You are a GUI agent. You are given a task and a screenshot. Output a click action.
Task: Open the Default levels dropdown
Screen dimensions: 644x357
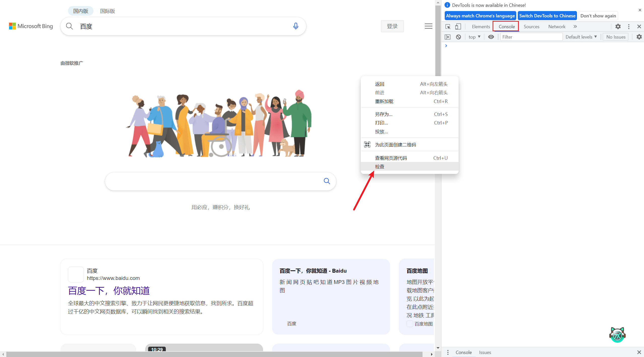[581, 37]
